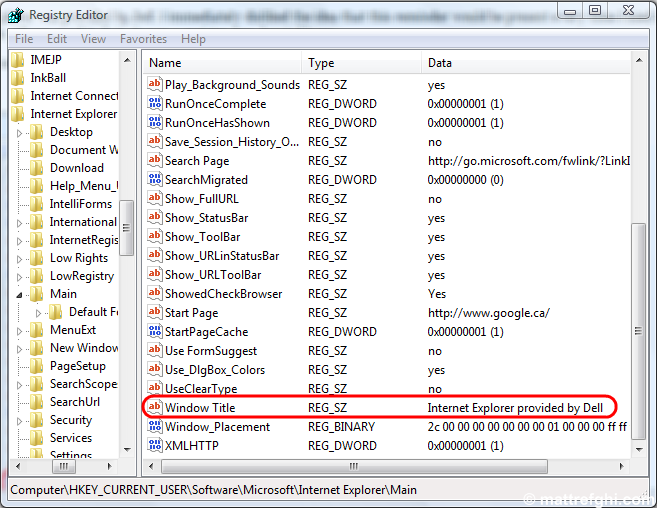
Task: Click the Type column header
Action: (360, 63)
